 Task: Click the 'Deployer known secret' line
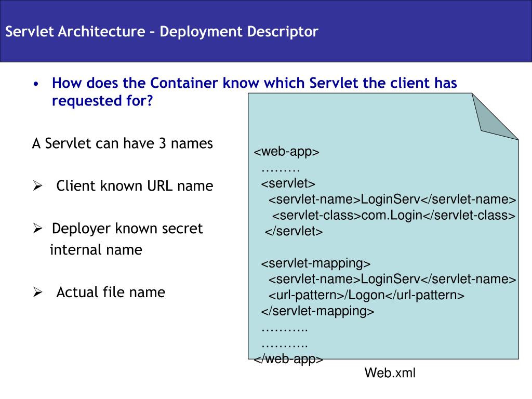click(127, 229)
